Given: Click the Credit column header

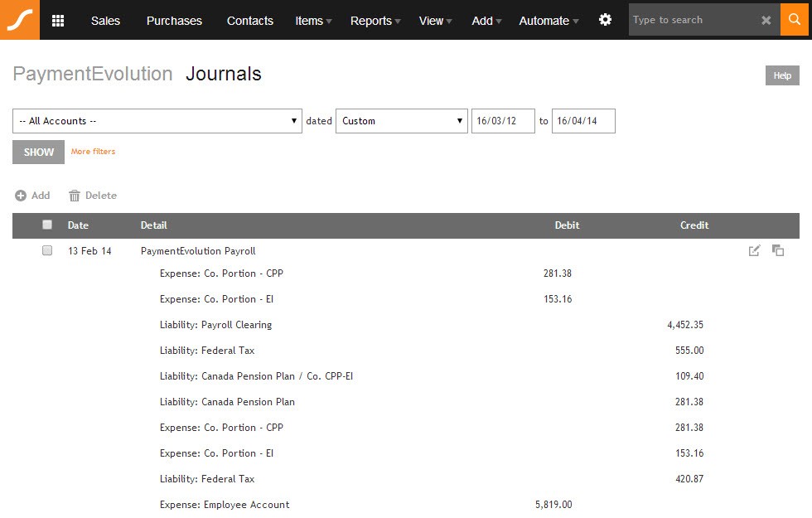Looking at the screenshot, I should point(694,225).
